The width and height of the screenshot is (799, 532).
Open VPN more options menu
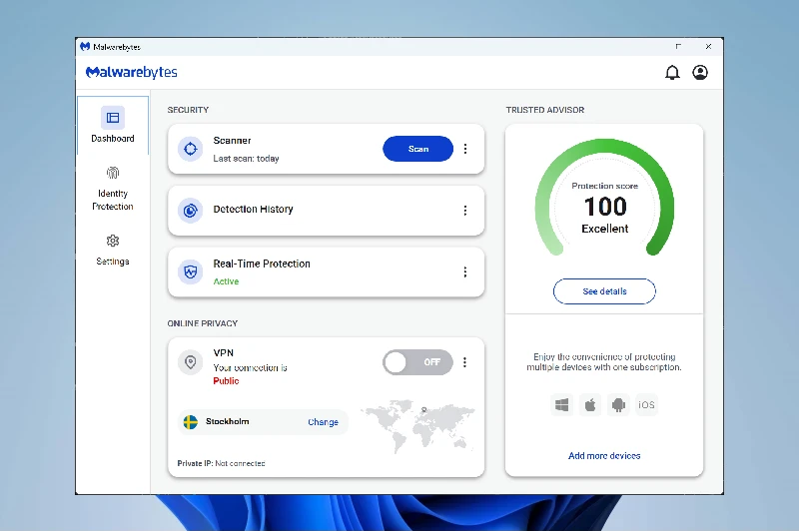coord(464,362)
